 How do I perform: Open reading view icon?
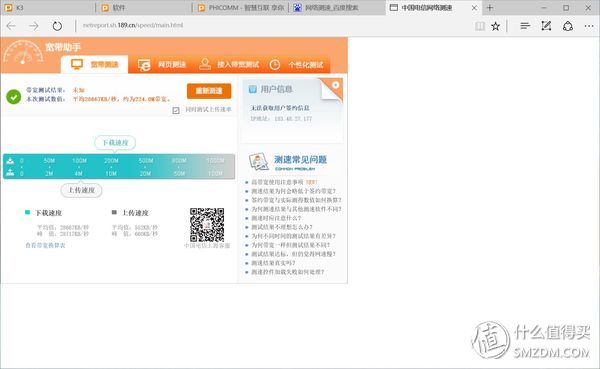pos(480,26)
